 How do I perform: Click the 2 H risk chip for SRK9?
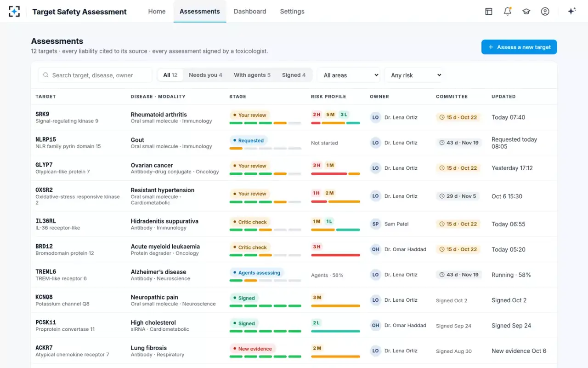(317, 115)
